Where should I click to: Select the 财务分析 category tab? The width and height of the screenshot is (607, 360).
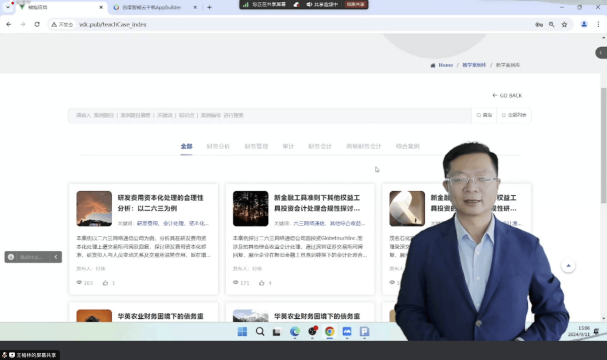pyautogui.click(x=218, y=146)
